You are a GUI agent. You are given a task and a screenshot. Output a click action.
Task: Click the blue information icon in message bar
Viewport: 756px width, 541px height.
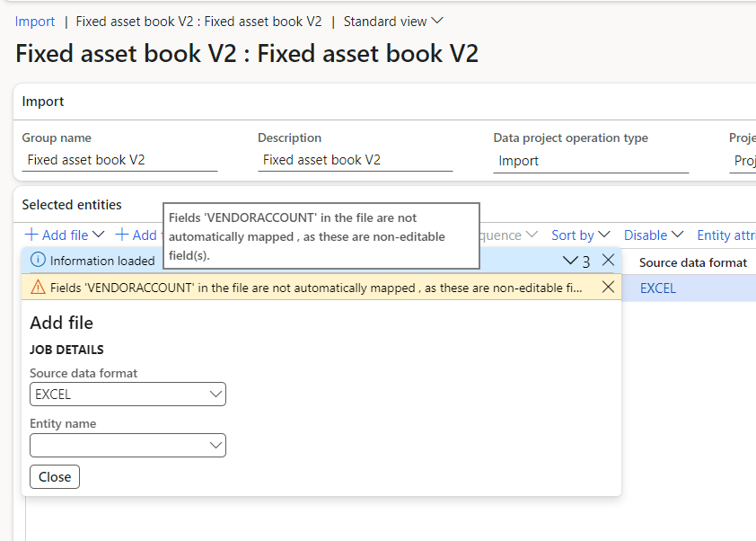38,261
